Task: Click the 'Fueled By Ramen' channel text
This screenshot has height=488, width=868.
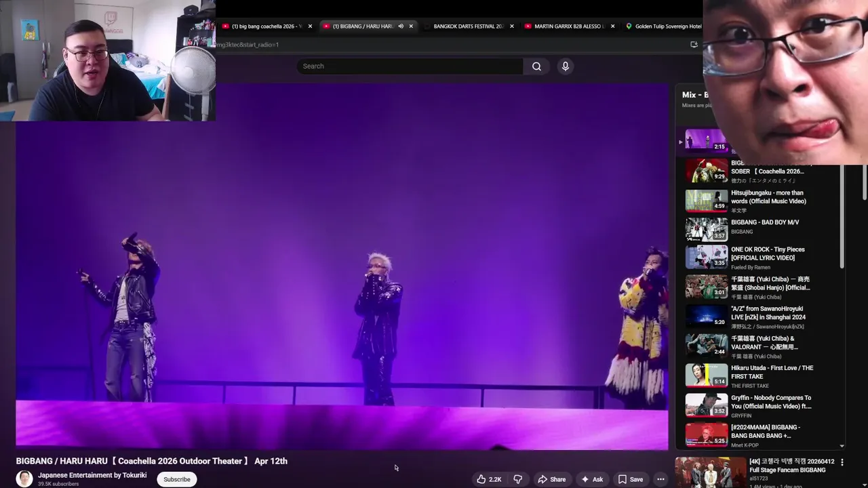Action: (x=751, y=267)
